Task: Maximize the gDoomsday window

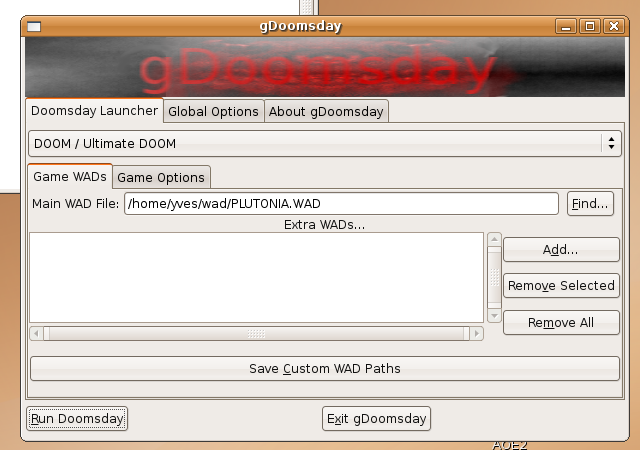Action: coord(590,27)
